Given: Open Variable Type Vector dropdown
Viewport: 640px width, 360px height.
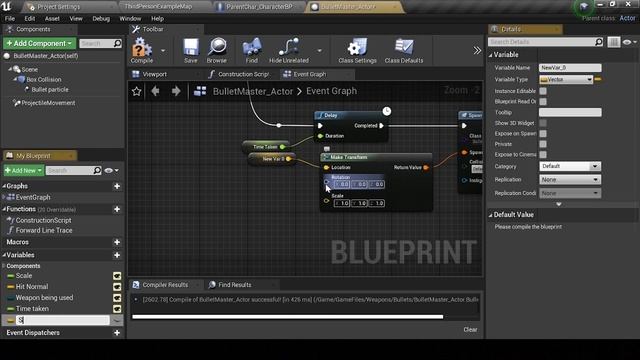Looking at the screenshot, I should [566, 80].
